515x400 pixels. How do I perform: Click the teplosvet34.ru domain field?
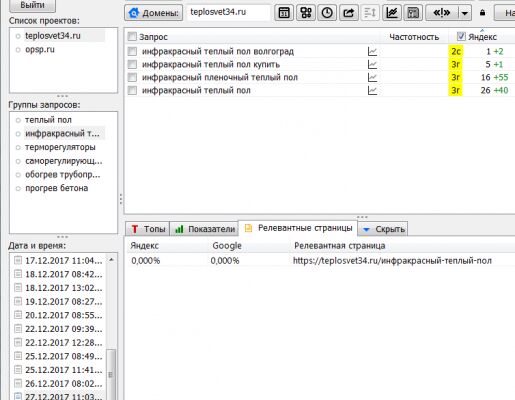point(228,12)
